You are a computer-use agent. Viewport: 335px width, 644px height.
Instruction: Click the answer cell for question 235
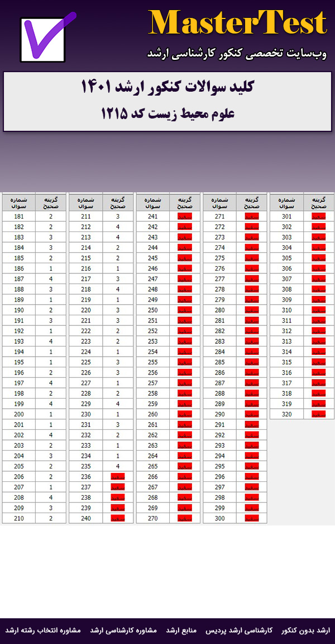[x=118, y=466]
